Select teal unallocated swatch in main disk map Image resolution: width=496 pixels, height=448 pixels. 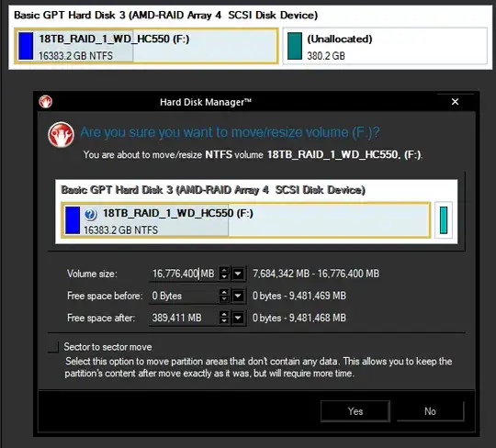(295, 46)
